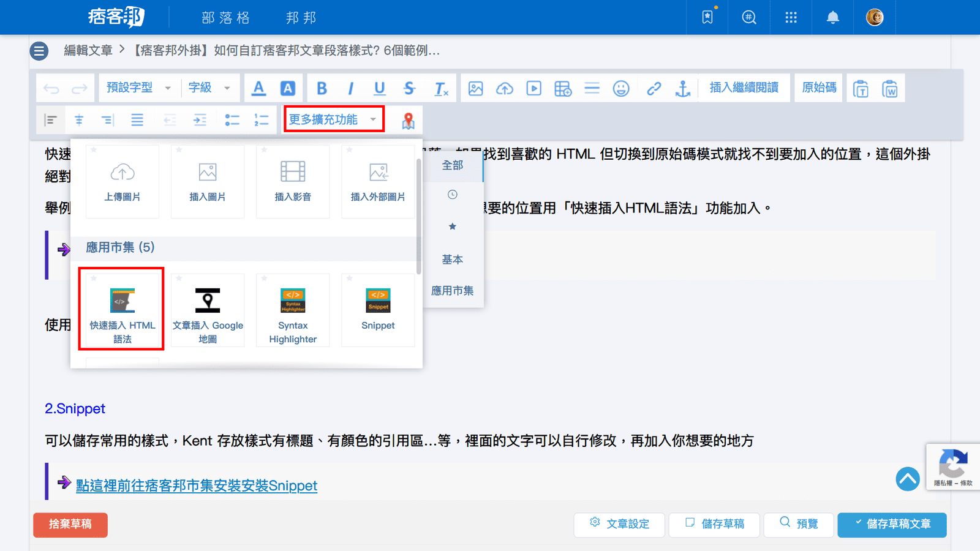The height and width of the screenshot is (551, 980).
Task: Insert a table using the table icon
Action: (562, 89)
